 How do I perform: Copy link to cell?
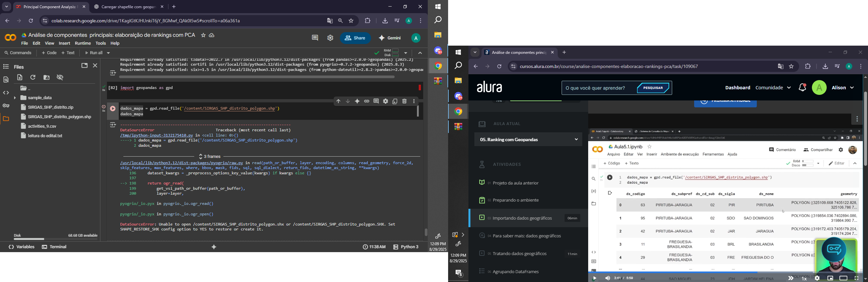coord(367,101)
